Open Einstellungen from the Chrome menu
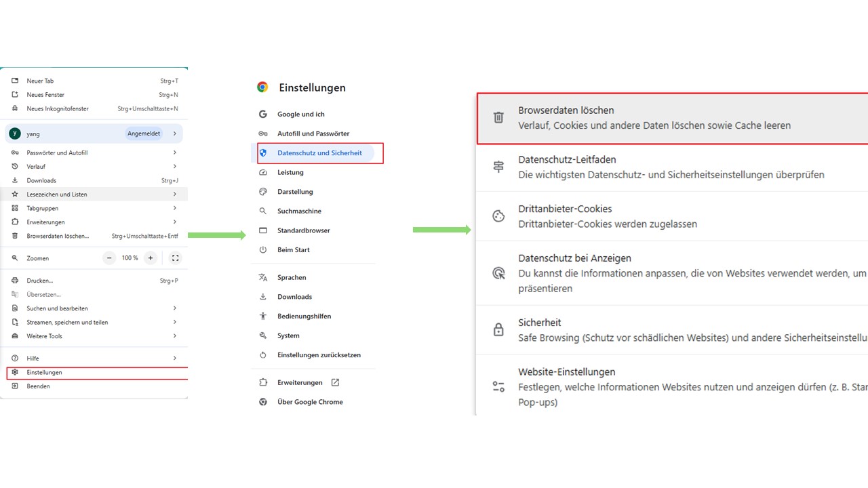 pyautogui.click(x=45, y=373)
